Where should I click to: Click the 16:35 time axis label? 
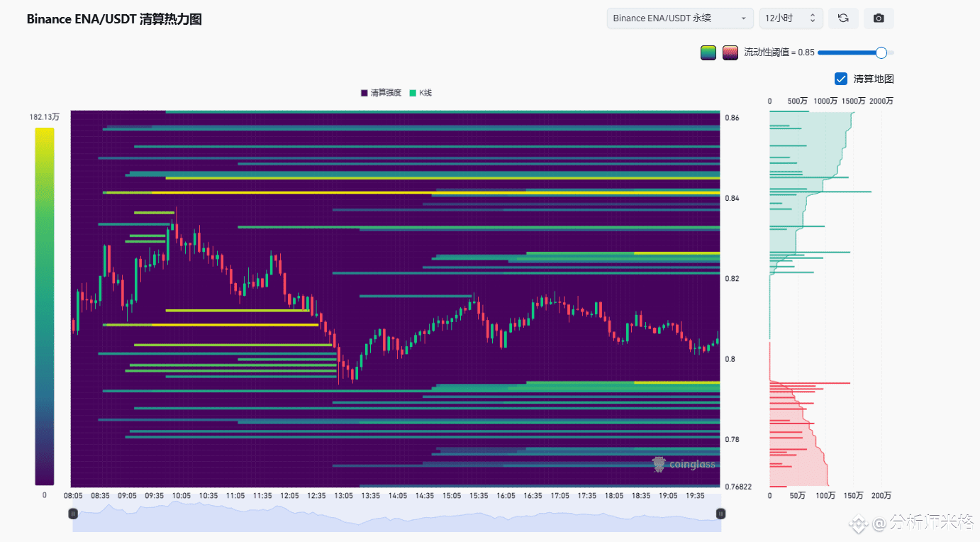(x=533, y=496)
